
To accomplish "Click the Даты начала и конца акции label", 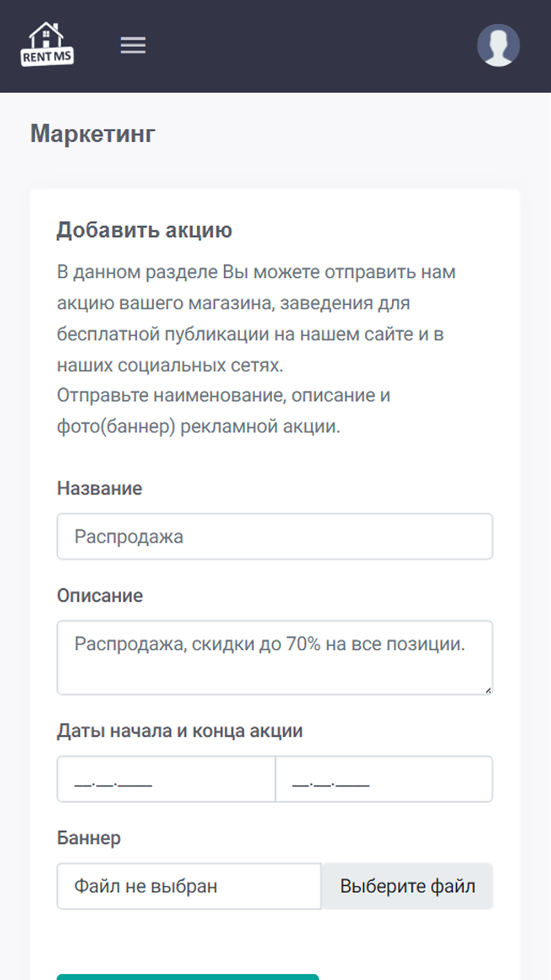I will [x=180, y=731].
